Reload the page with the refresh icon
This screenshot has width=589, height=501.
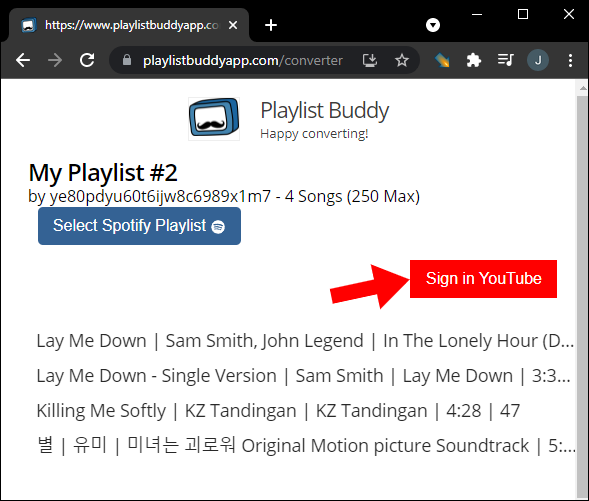tap(87, 60)
